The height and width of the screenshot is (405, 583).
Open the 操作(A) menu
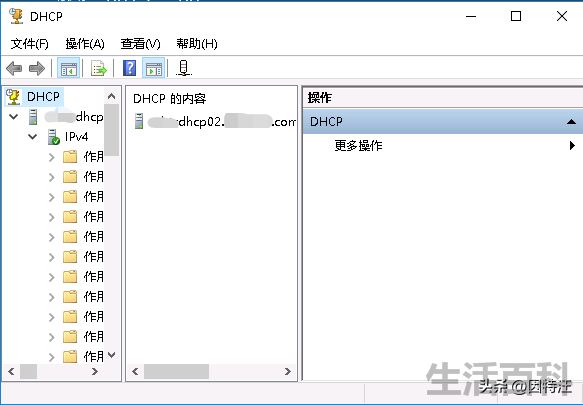85,44
